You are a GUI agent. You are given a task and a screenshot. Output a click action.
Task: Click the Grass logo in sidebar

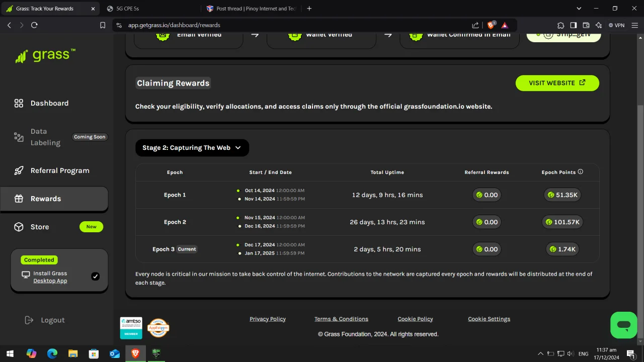45,55
